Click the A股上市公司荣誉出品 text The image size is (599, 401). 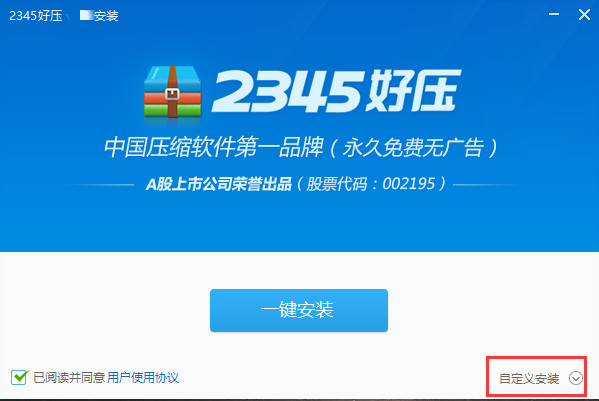[219, 184]
